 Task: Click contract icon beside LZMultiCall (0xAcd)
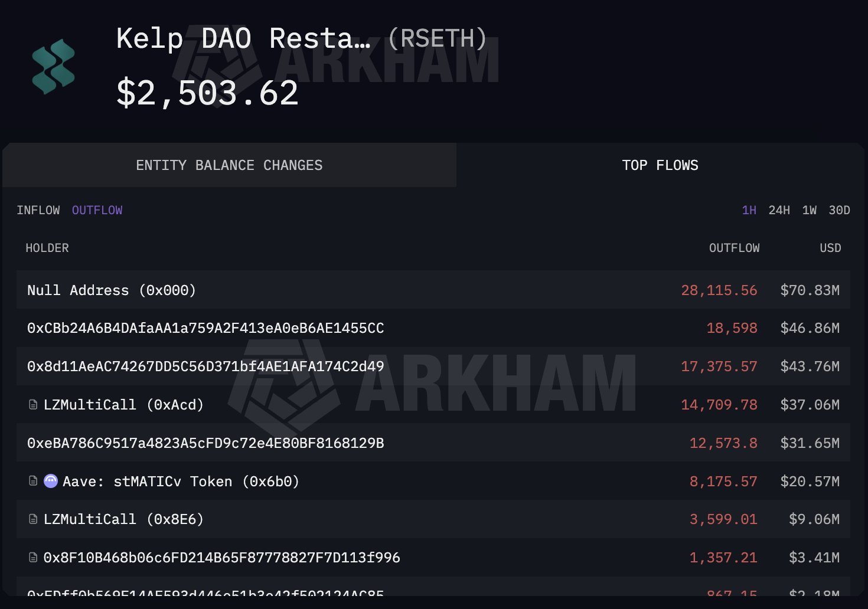tap(33, 405)
